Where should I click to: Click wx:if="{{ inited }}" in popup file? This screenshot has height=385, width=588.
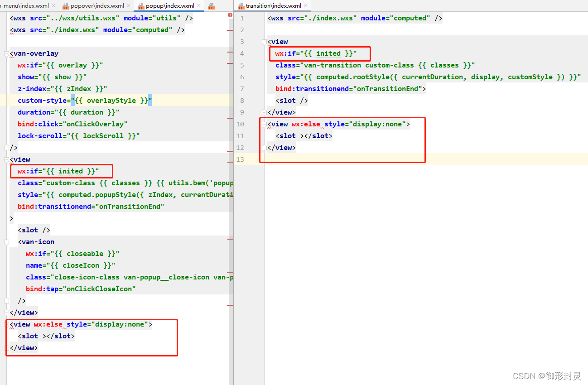pos(58,171)
